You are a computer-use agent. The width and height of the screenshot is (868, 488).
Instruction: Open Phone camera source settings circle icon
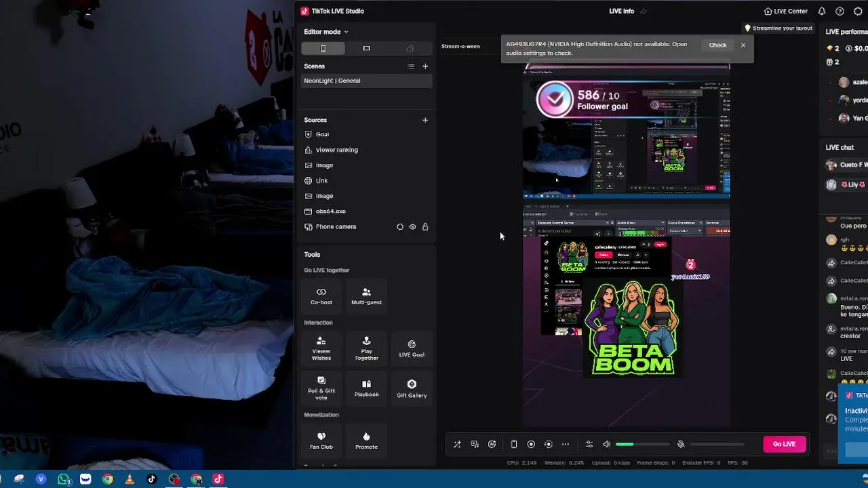tap(400, 227)
